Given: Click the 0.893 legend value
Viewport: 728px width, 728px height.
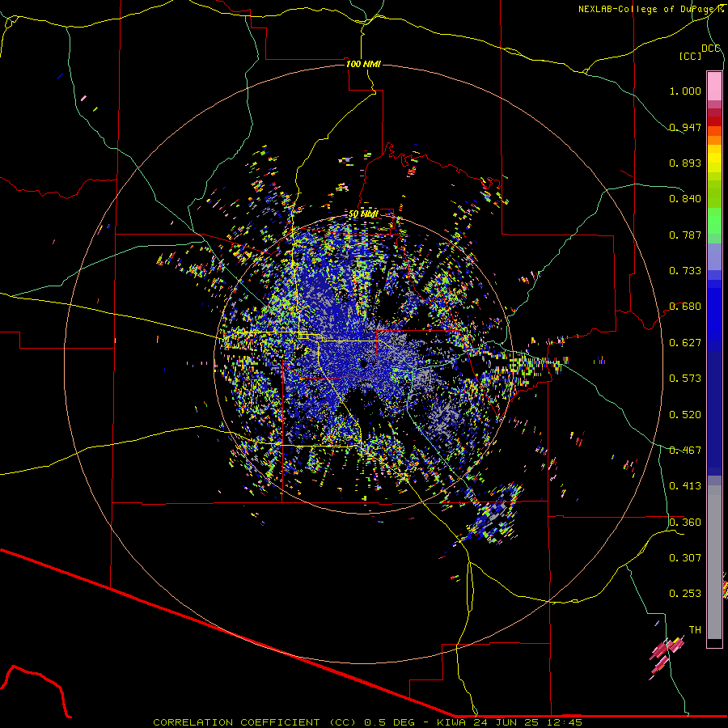Looking at the screenshot, I should tap(685, 163).
